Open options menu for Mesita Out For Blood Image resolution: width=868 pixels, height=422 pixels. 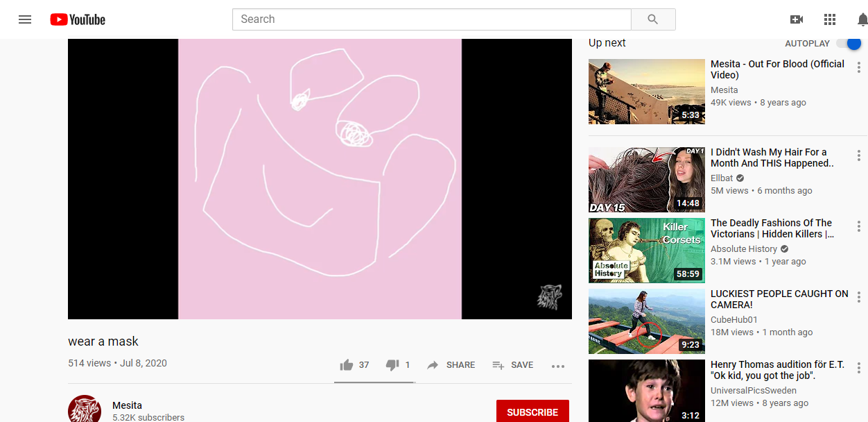tap(859, 68)
